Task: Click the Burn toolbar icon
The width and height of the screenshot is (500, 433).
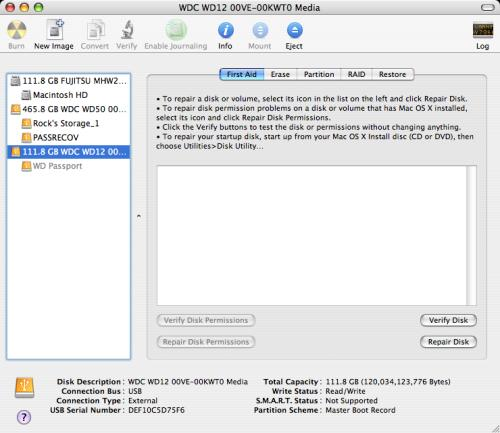Action: [x=16, y=30]
